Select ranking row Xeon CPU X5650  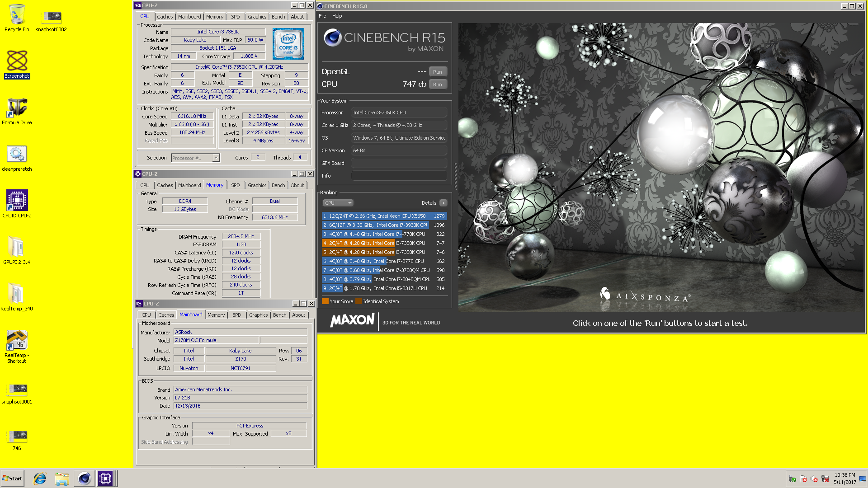[384, 216]
